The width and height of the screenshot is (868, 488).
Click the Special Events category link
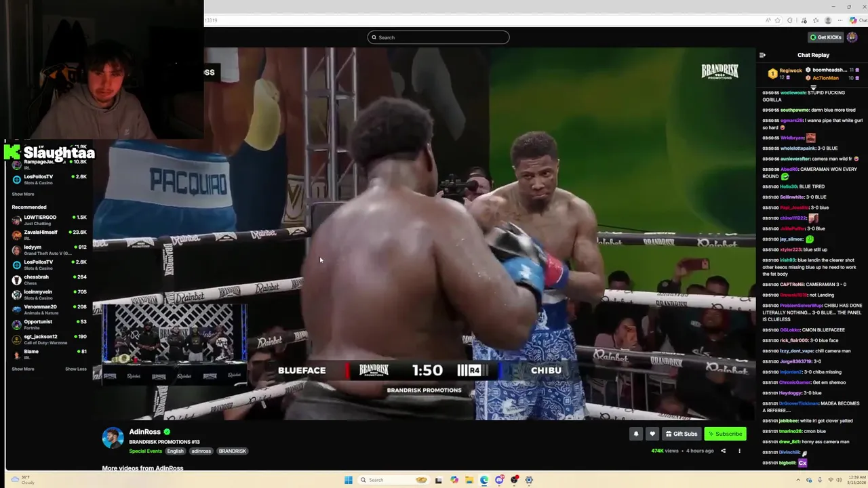point(146,451)
